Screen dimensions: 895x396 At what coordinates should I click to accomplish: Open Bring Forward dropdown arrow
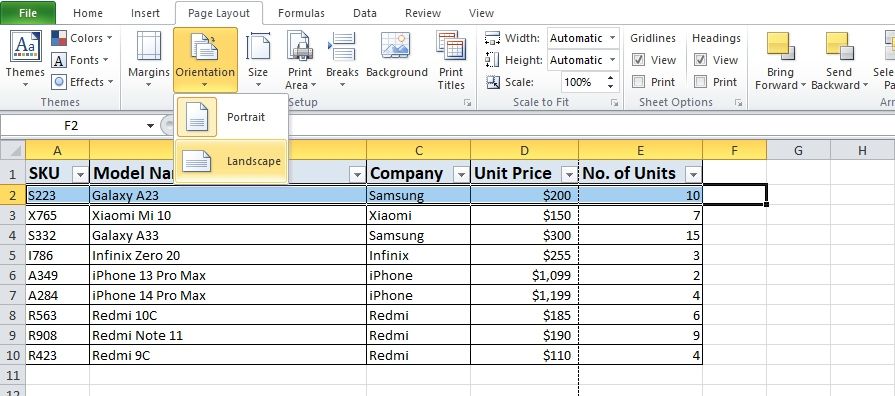tap(803, 86)
